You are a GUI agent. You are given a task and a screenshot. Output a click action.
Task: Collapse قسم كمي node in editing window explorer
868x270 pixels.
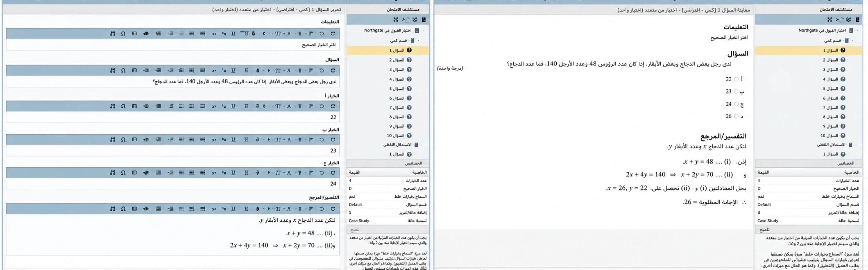[418, 41]
